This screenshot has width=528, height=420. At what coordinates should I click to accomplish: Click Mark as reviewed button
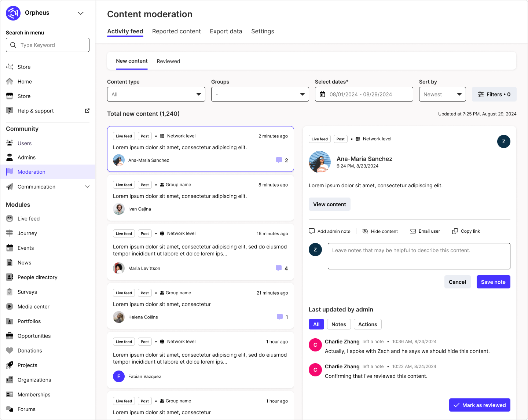pos(480,405)
